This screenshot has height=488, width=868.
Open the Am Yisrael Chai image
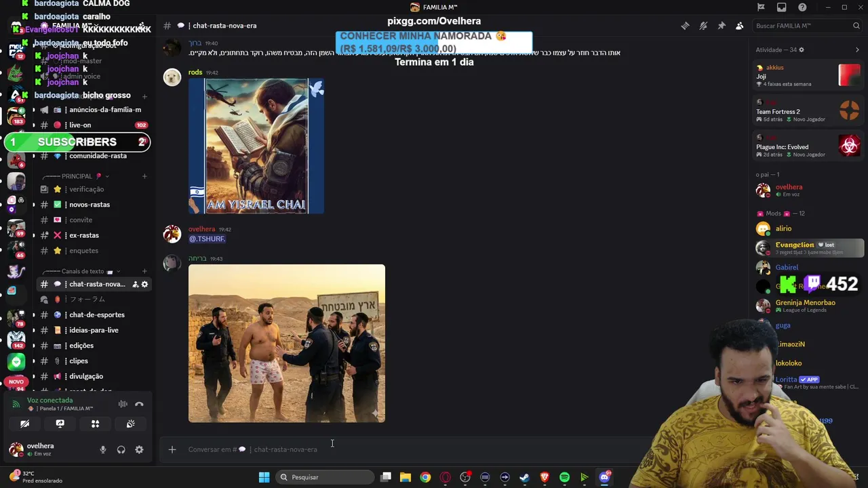coord(256,146)
